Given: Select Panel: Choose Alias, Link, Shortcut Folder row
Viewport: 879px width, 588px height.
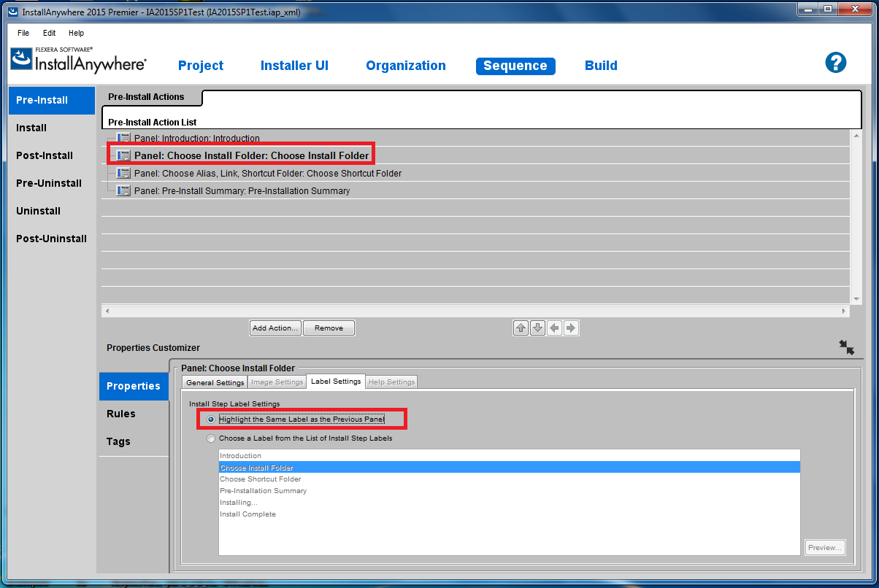Looking at the screenshot, I should pyautogui.click(x=475, y=173).
